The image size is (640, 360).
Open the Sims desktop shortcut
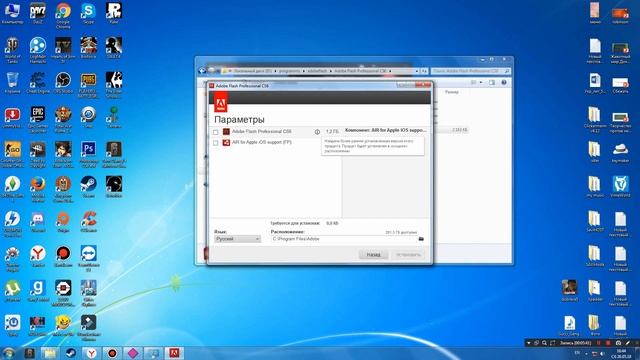[x=12, y=189]
